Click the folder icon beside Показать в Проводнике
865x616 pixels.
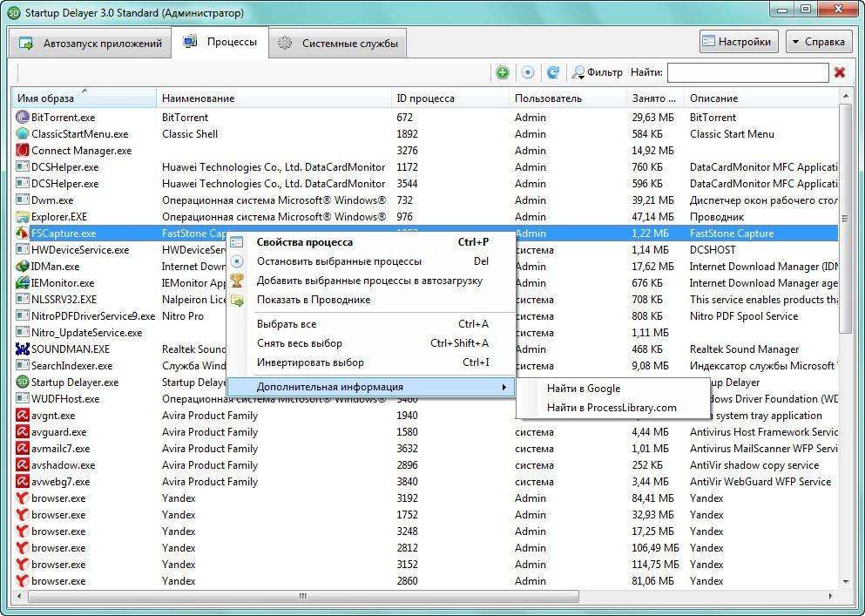[237, 301]
